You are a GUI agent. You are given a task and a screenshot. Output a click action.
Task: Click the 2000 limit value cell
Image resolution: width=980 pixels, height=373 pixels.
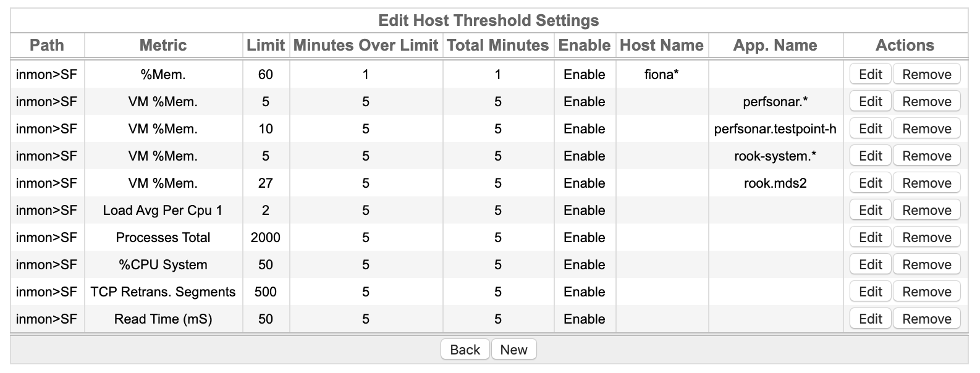tap(266, 237)
